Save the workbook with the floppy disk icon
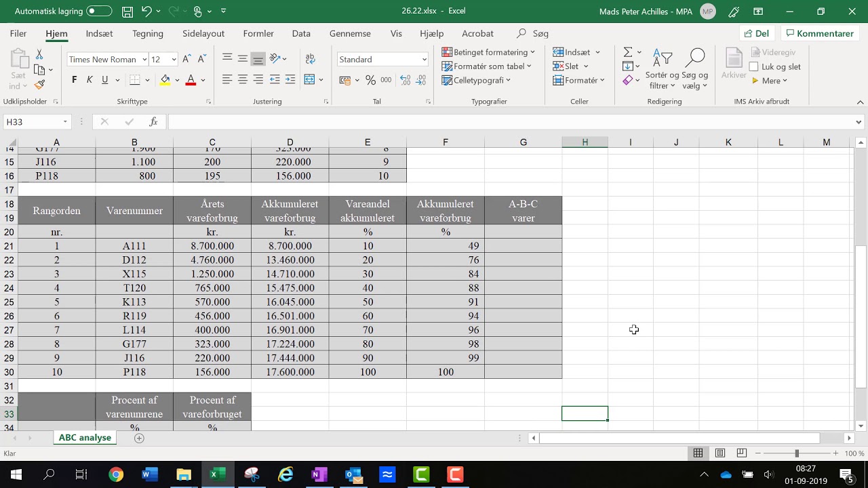 pos(127,12)
